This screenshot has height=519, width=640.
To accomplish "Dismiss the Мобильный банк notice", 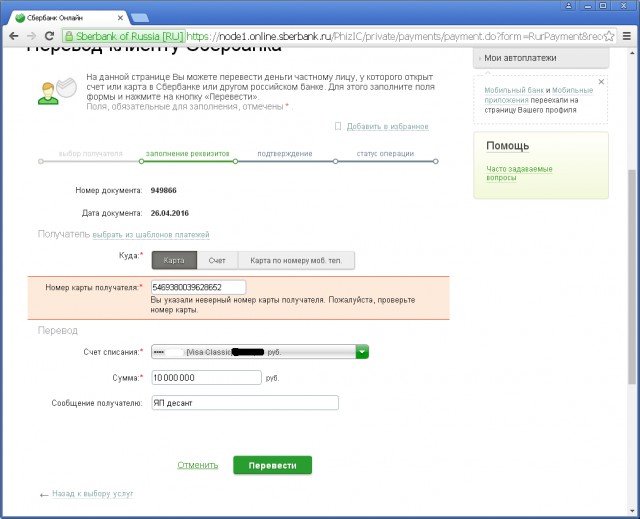I will (x=601, y=82).
